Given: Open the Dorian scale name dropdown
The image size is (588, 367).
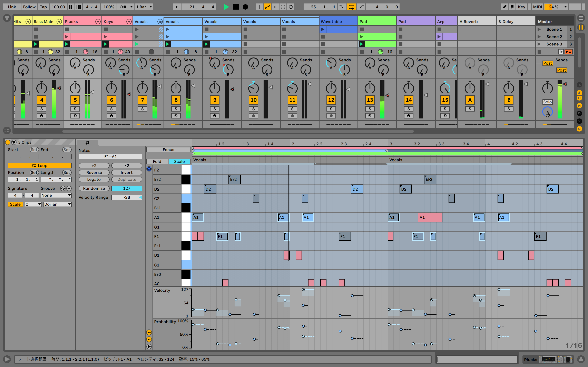Looking at the screenshot, I should point(57,204).
